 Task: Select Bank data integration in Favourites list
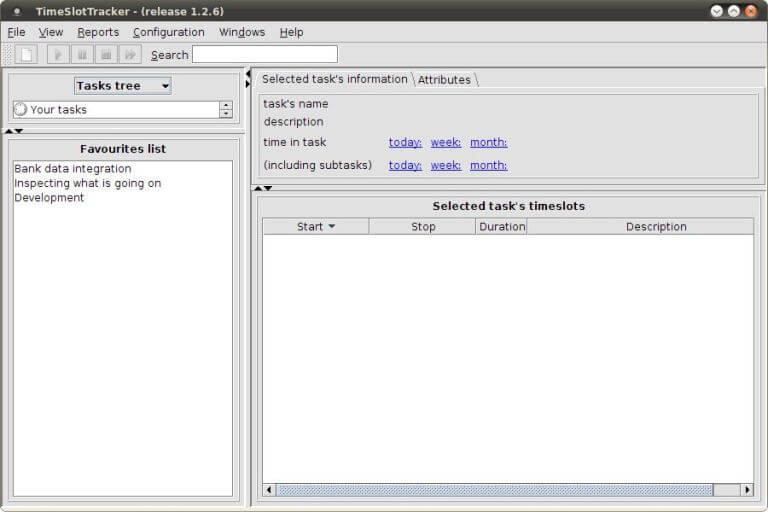[73, 169]
